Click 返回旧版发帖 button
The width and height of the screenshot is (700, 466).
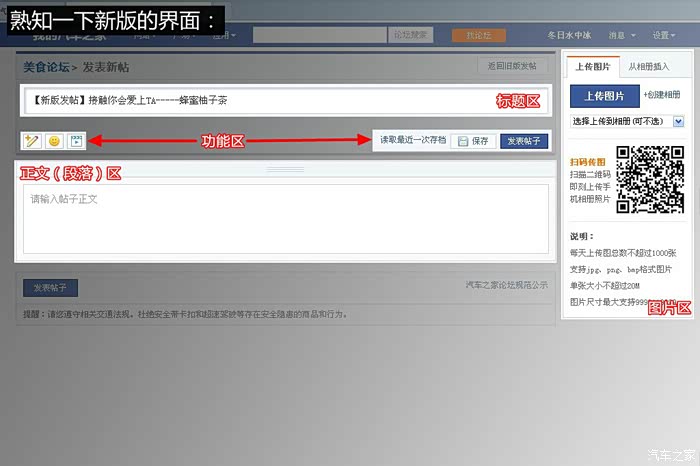(512, 66)
